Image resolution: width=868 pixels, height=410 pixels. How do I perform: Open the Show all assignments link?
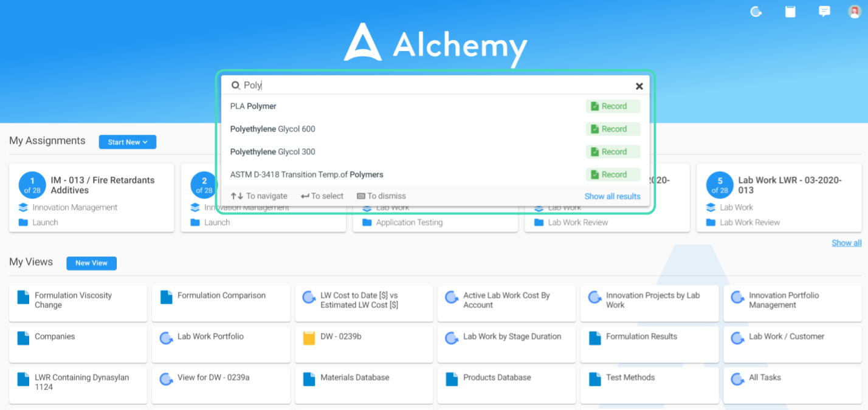(x=846, y=243)
